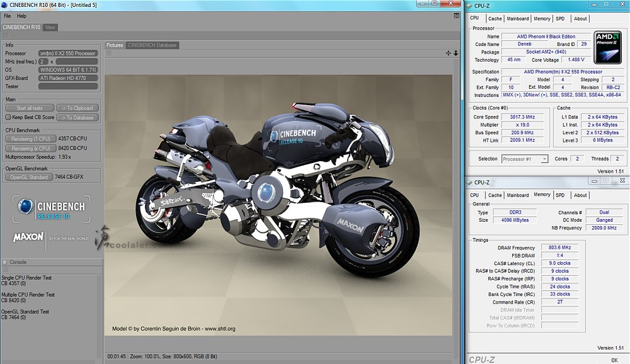This screenshot has width=630, height=364.
Task: Run the Rendering (x CPU) benchmark
Action: pos(31,148)
